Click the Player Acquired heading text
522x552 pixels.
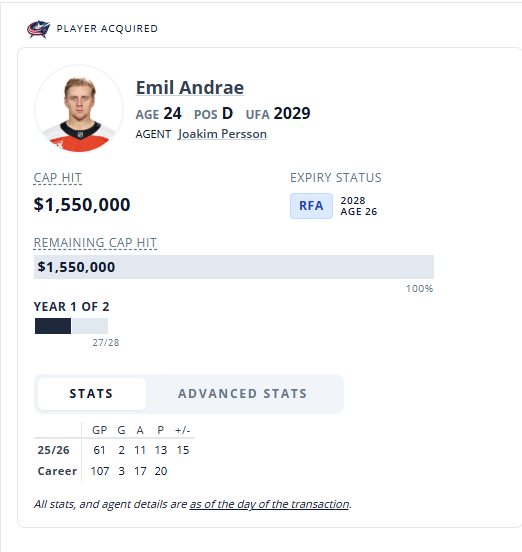107,29
